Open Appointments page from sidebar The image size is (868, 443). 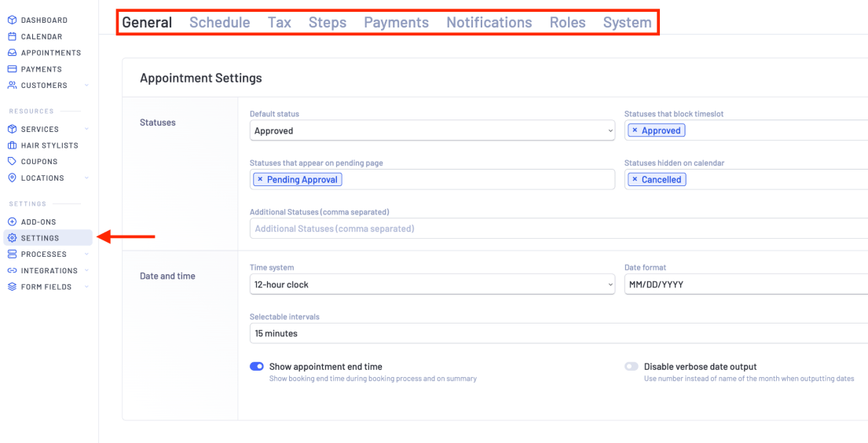tap(51, 53)
